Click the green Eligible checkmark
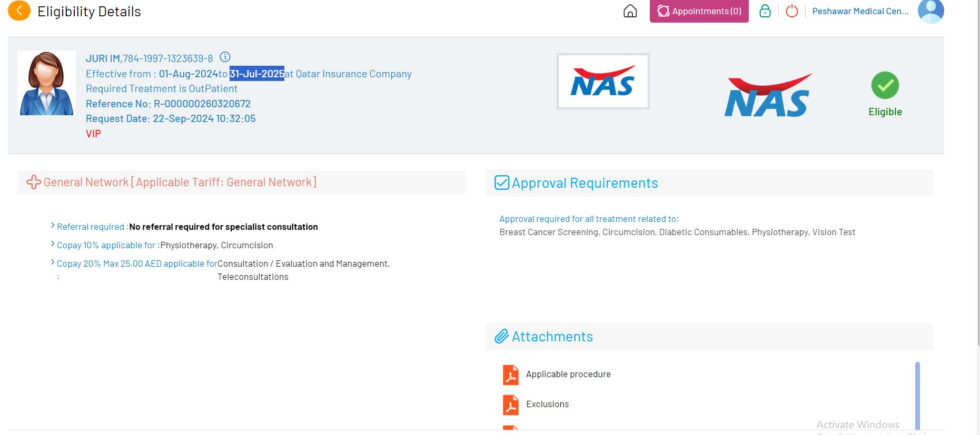This screenshot has width=980, height=435. [885, 85]
